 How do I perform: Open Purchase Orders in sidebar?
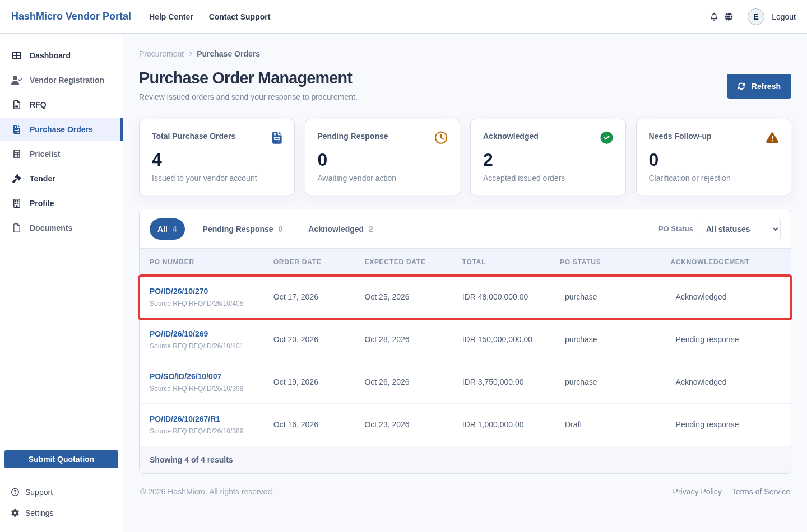61,129
